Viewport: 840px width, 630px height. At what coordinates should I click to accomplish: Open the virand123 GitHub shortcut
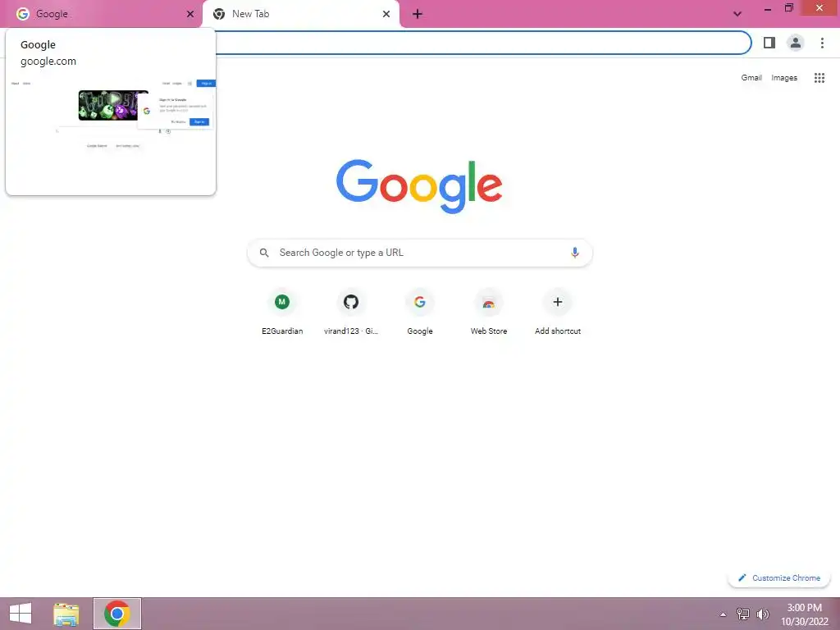pyautogui.click(x=351, y=313)
